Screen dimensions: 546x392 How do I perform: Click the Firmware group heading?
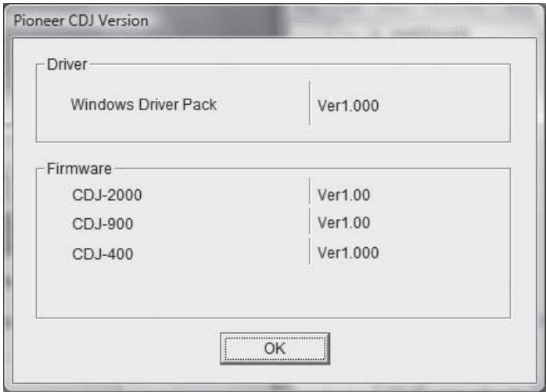pos(79,169)
